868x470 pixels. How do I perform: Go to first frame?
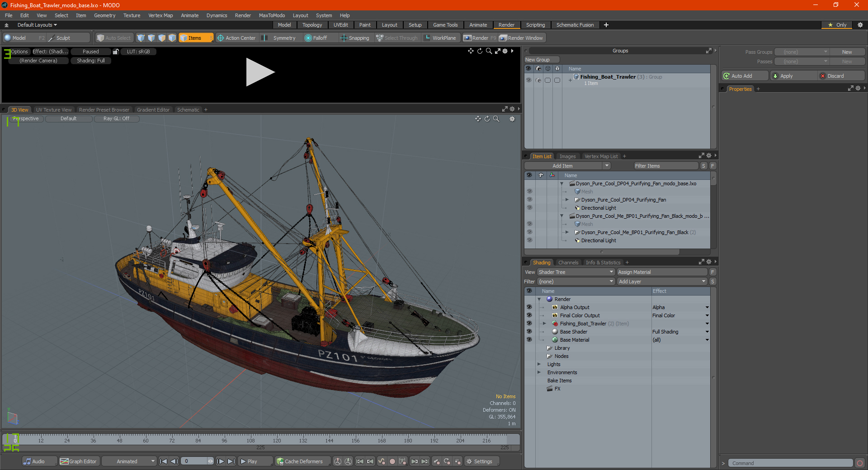(x=164, y=461)
